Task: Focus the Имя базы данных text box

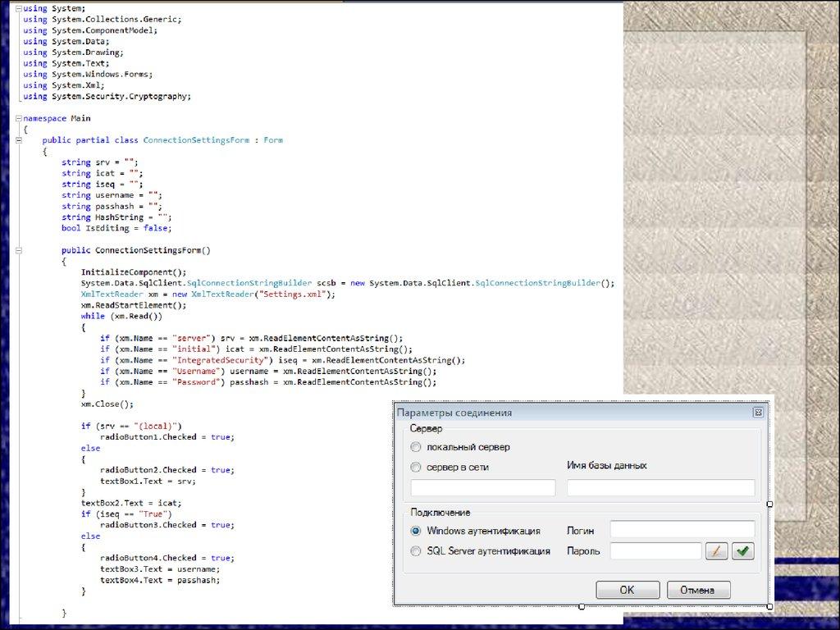Action: [660, 488]
